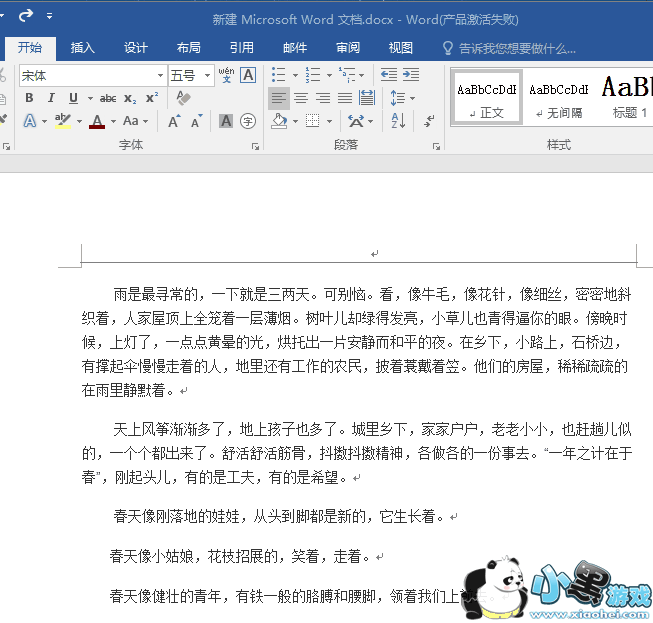653x623 pixels.
Task: Justify the paragraph text
Action: click(x=345, y=98)
